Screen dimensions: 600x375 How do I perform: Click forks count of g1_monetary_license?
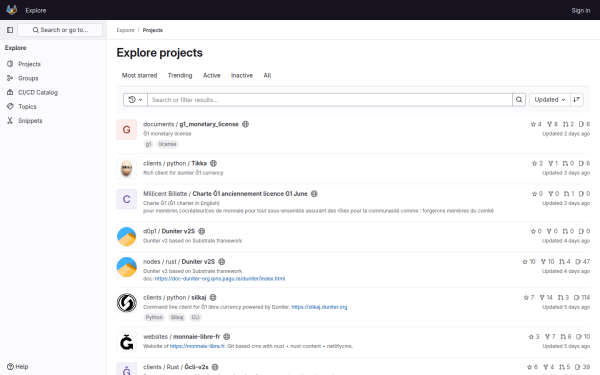point(552,124)
